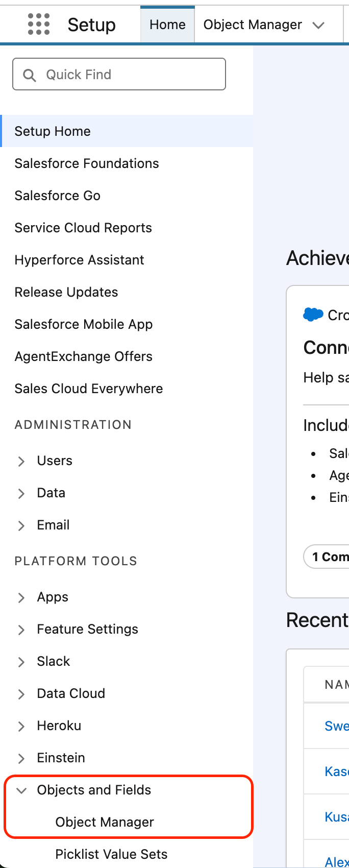The image size is (349, 868).
Task: Open the 'Kas' recent record link
Action: tap(337, 771)
